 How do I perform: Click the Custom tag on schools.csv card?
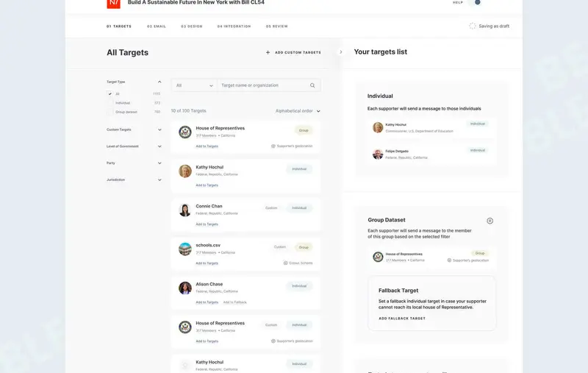(x=280, y=247)
